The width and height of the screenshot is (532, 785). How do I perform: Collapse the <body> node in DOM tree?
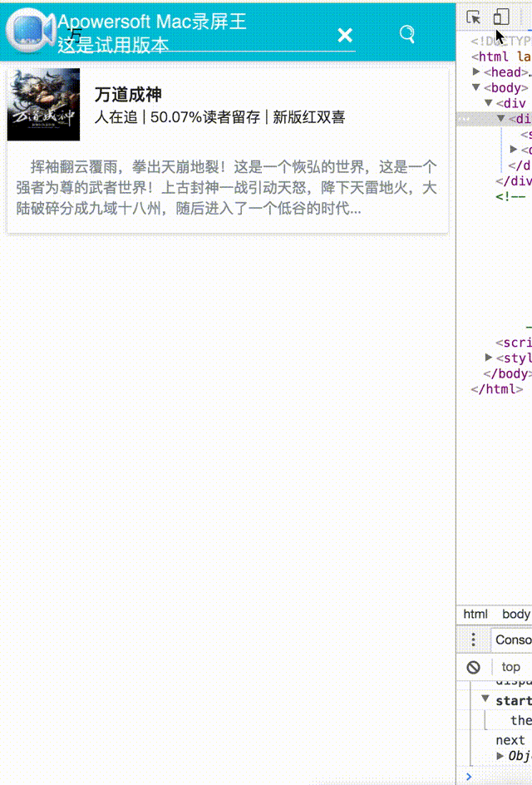[476, 87]
